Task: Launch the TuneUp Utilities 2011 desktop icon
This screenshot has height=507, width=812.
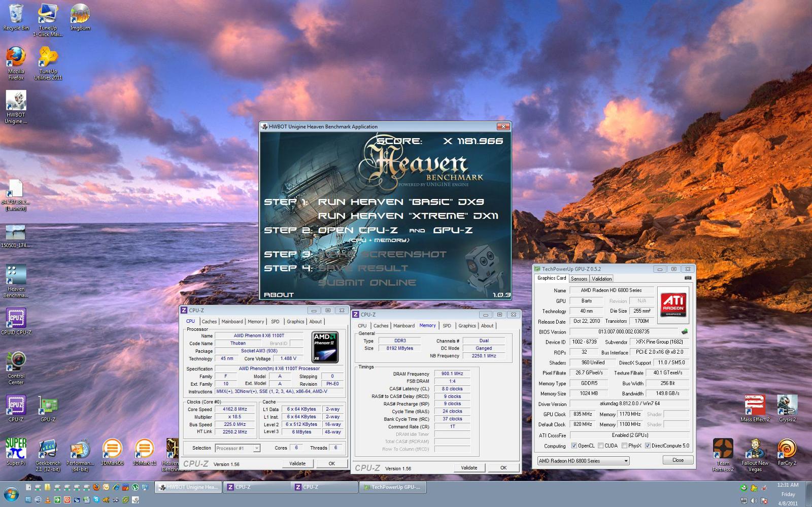Action: click(48, 63)
